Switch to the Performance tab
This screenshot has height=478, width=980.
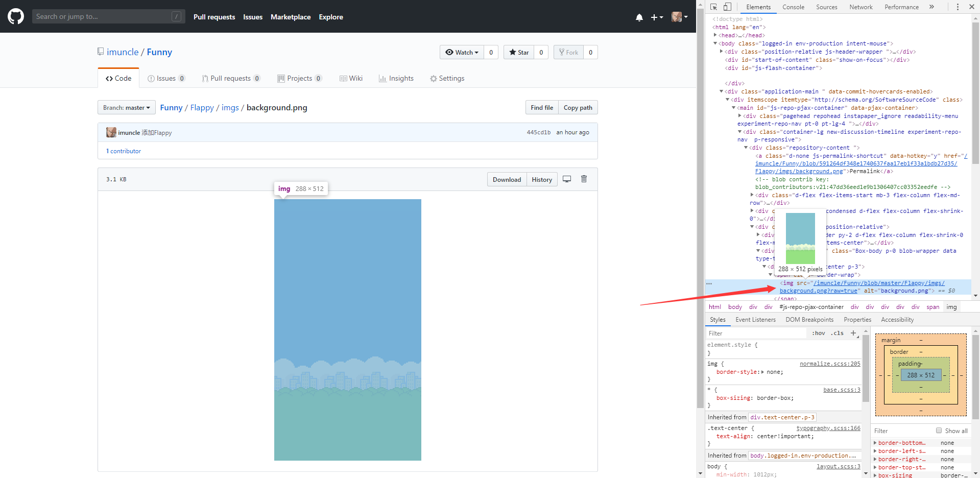pos(902,7)
